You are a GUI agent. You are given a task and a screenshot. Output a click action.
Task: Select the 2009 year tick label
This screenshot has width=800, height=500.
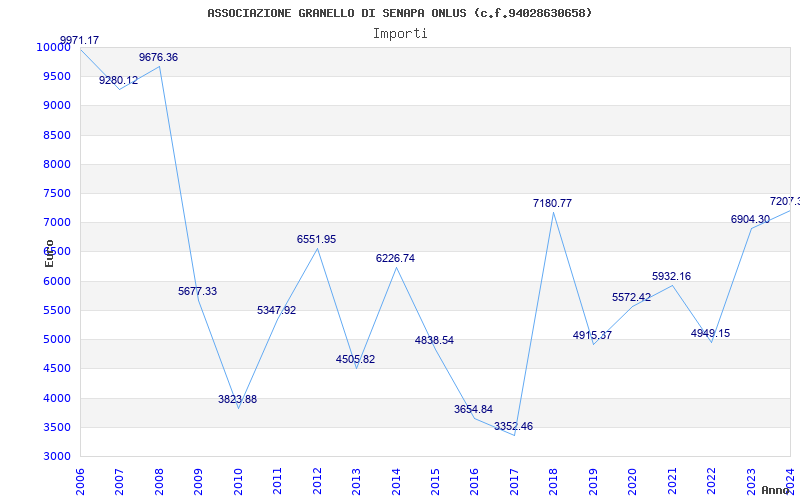[x=198, y=482]
